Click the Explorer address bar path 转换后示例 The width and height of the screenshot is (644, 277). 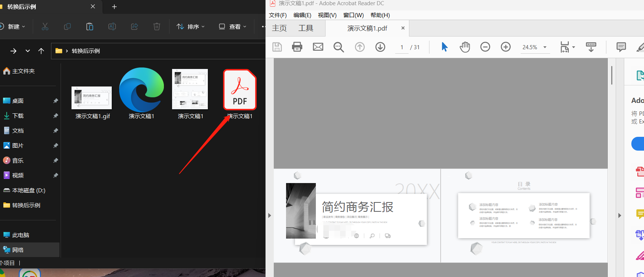coord(86,51)
